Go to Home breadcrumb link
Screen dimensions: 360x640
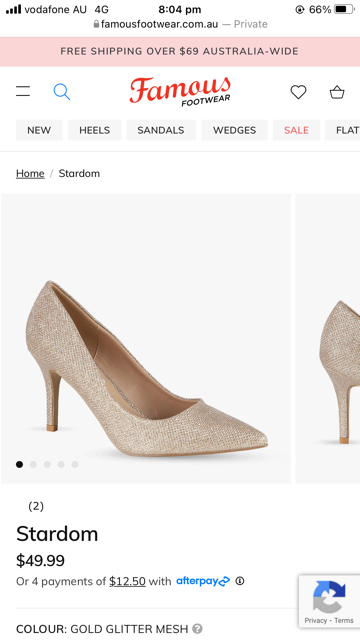30,173
